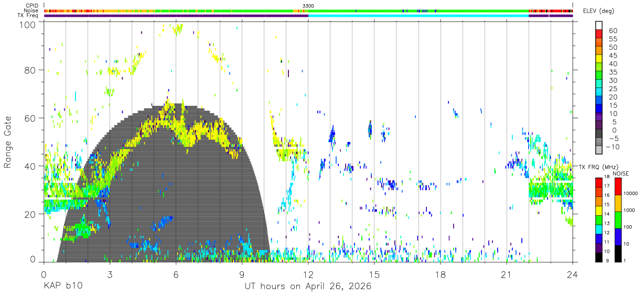Click the Range Gate axis title
Screen dimensions: 644x297
[8, 142]
